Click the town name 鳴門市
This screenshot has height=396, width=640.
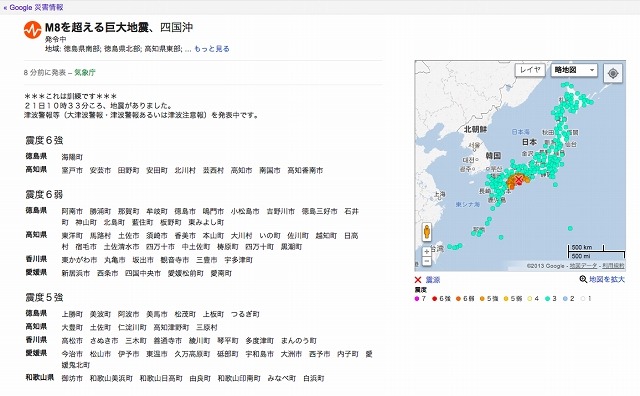point(213,211)
